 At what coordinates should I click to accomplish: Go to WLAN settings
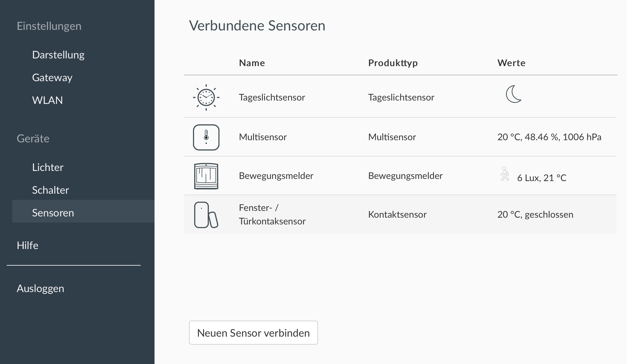pyautogui.click(x=47, y=100)
